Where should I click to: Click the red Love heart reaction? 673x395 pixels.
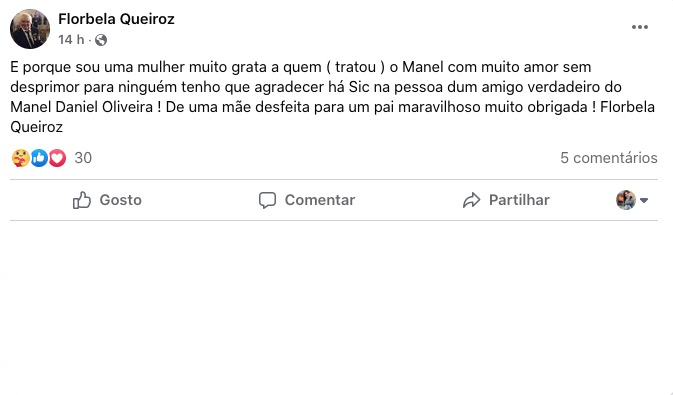(x=57, y=158)
